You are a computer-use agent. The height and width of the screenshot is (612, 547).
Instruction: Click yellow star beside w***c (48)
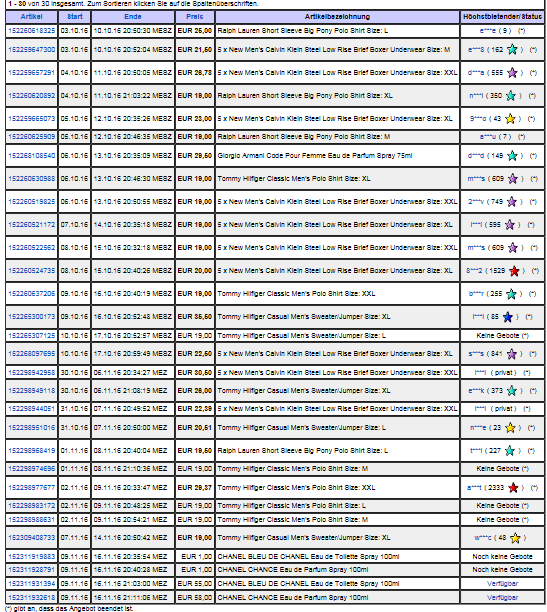pos(515,538)
